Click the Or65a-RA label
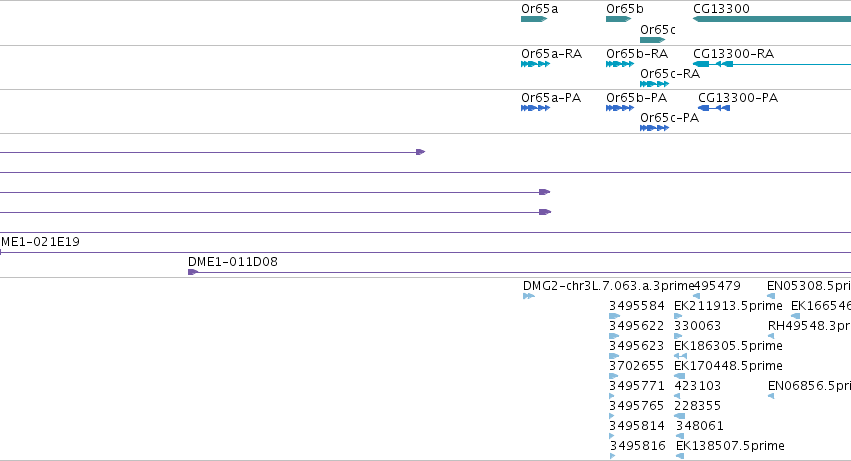This screenshot has height=461, width=851. click(x=551, y=54)
